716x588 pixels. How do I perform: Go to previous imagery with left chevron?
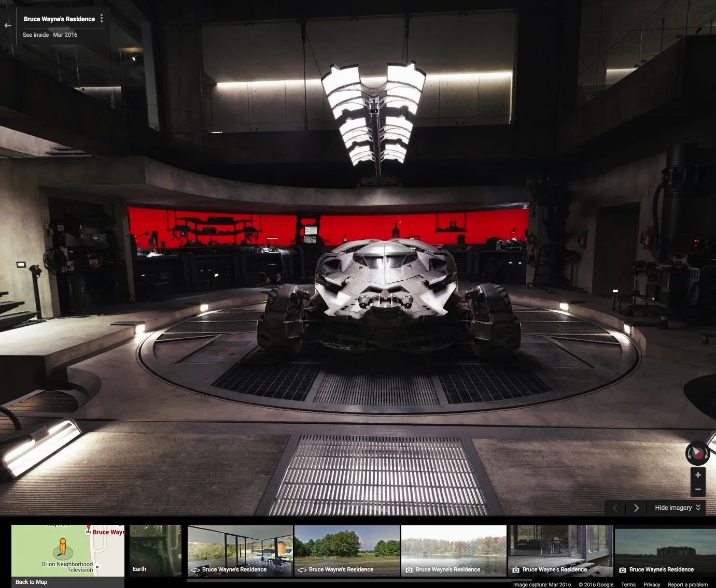tap(615, 508)
